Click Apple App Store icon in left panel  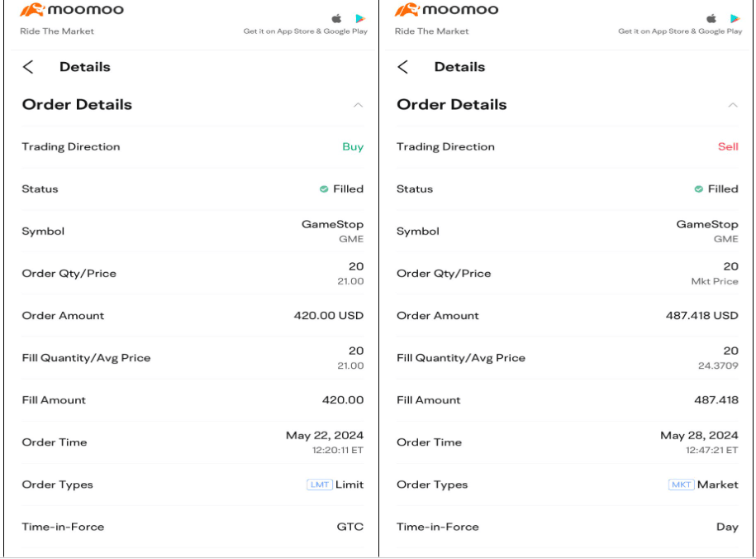pos(336,18)
